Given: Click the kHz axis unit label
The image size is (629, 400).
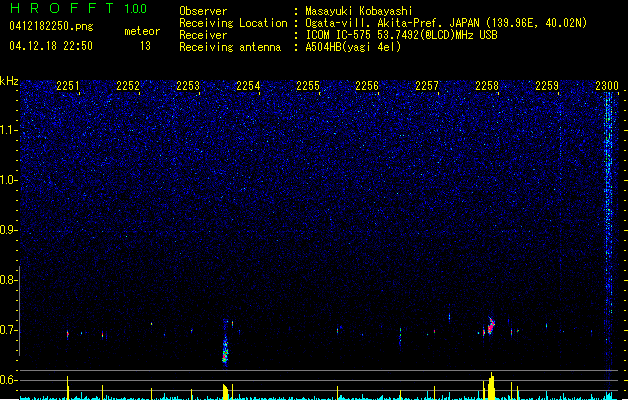Looking at the screenshot, I should [x=9, y=81].
